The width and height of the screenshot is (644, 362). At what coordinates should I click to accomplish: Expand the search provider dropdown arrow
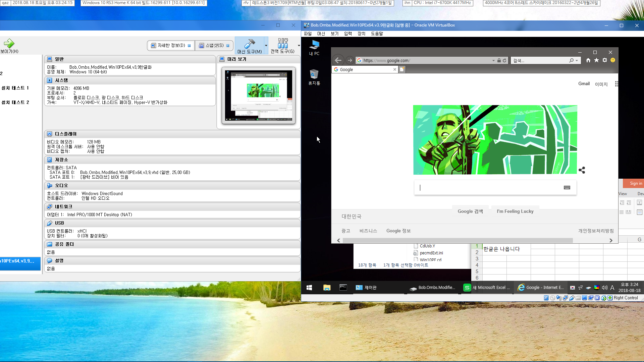tap(577, 61)
